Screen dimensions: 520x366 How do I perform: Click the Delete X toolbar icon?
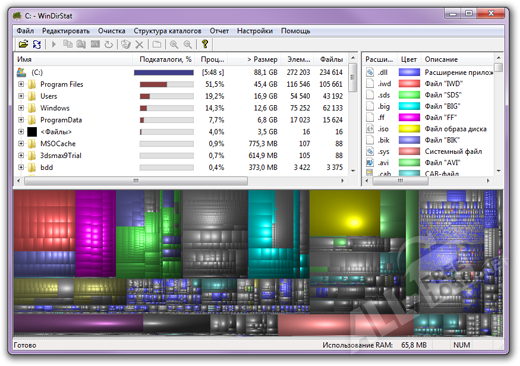pyautogui.click(x=139, y=44)
